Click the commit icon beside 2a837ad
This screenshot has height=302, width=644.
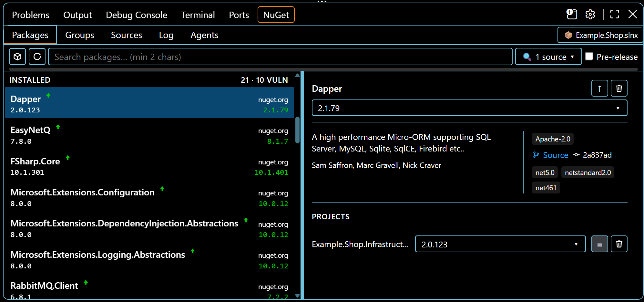(x=576, y=155)
